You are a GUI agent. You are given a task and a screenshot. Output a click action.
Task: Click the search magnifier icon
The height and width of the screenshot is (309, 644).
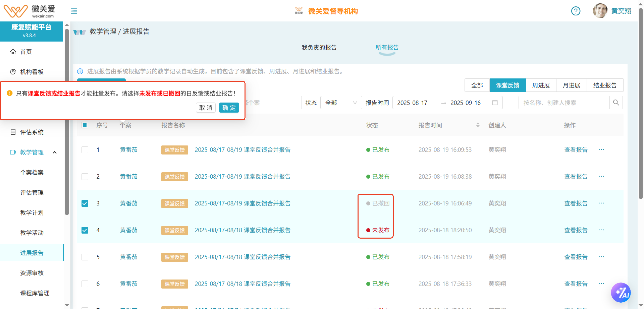tap(616, 103)
